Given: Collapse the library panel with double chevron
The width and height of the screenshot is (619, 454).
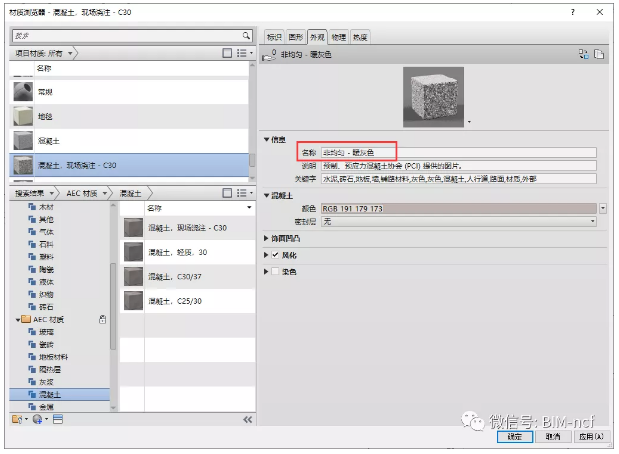Looking at the screenshot, I should [248, 419].
